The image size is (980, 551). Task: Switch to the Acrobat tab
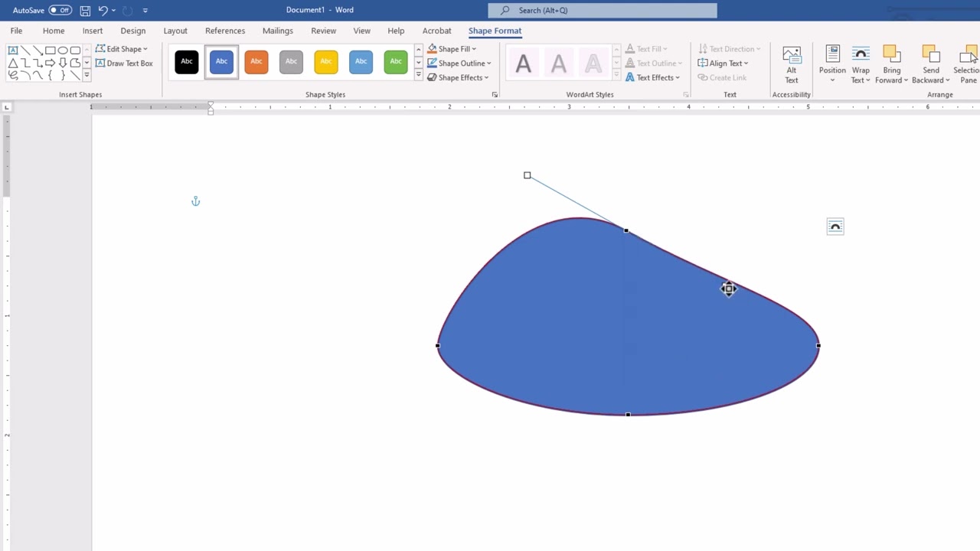pyautogui.click(x=437, y=31)
